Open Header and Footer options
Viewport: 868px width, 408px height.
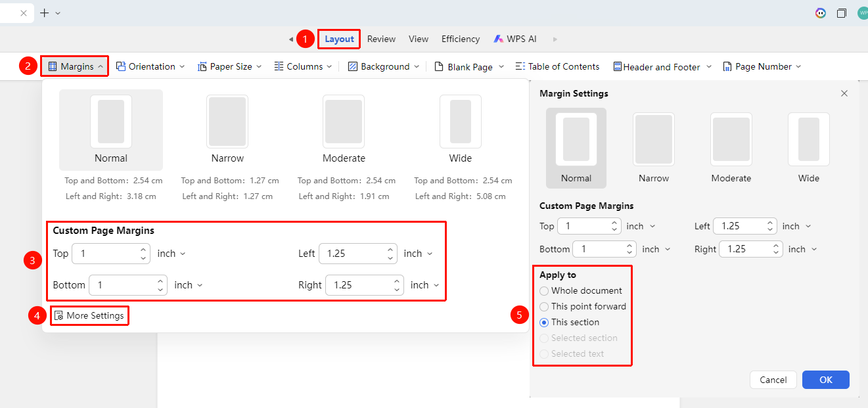pos(662,66)
